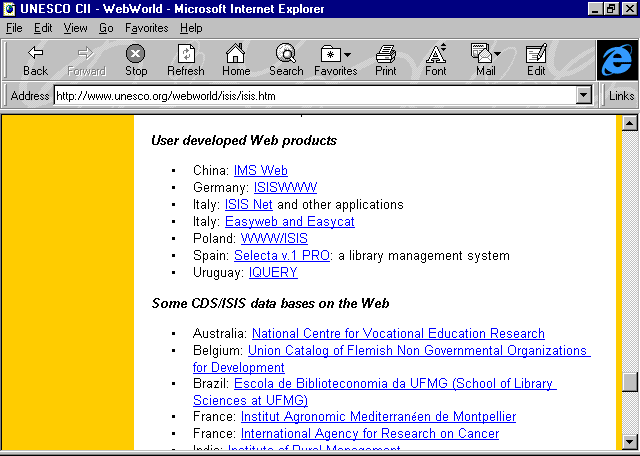This screenshot has width=640, height=456.
Task: Refresh the current page
Action: coord(186,60)
